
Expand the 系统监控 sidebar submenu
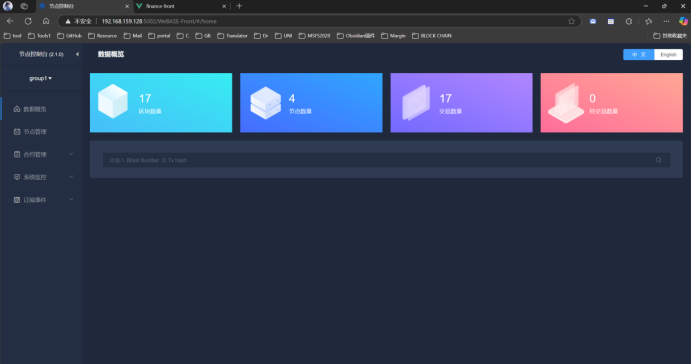pos(41,177)
